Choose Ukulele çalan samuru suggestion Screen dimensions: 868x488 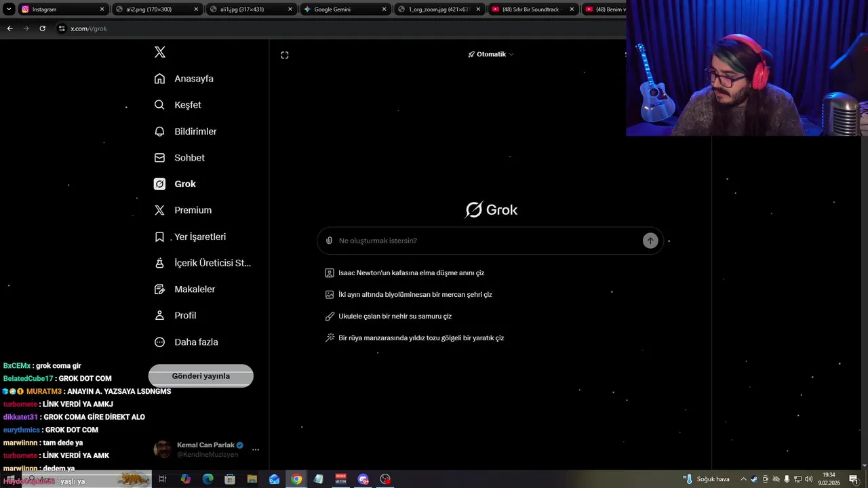pos(388,317)
